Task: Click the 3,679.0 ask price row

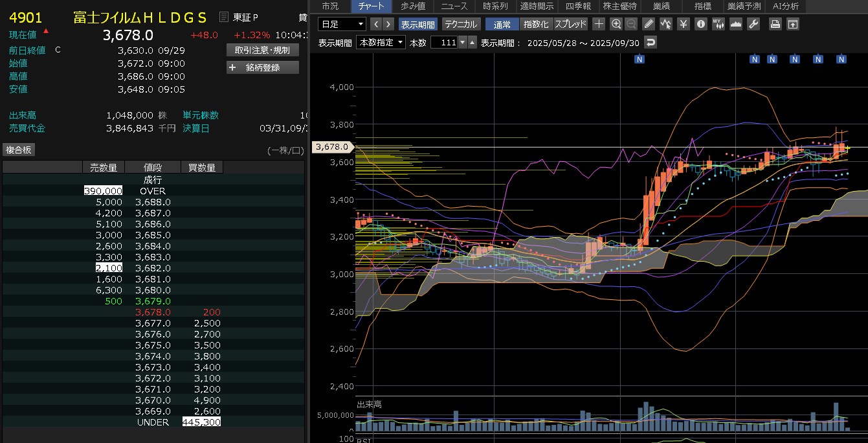Action: (x=153, y=301)
